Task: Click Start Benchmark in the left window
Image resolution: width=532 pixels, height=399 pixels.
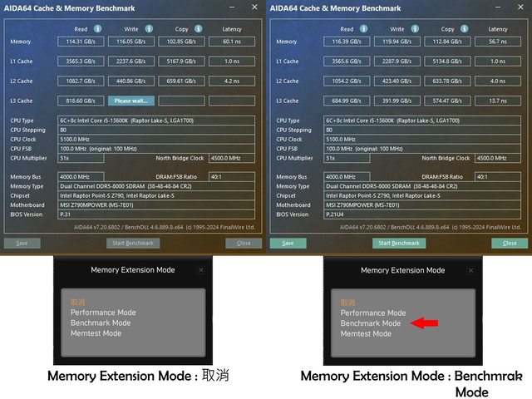Action: 132,244
